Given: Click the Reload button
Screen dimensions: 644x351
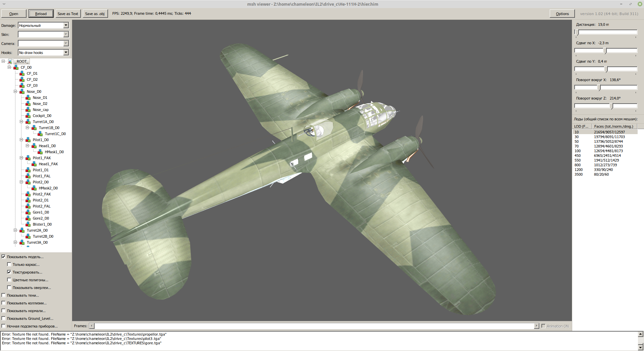Looking at the screenshot, I should tap(41, 14).
